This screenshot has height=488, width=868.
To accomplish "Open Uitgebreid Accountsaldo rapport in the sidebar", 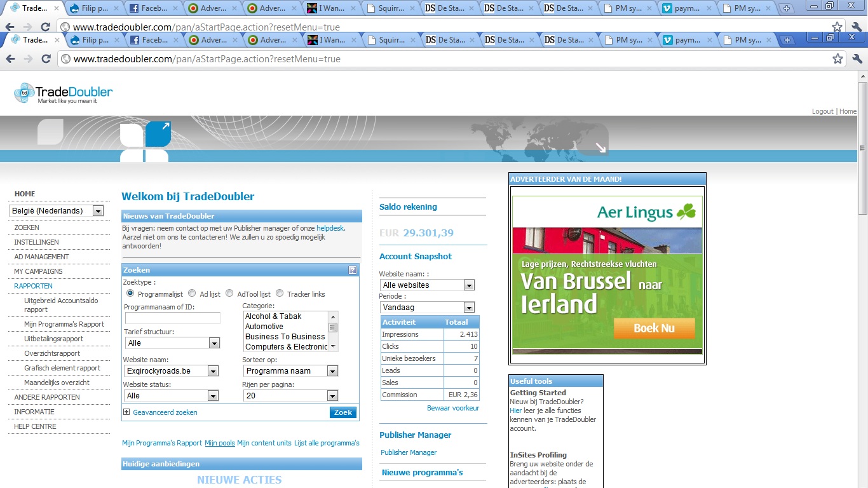I will coord(61,305).
